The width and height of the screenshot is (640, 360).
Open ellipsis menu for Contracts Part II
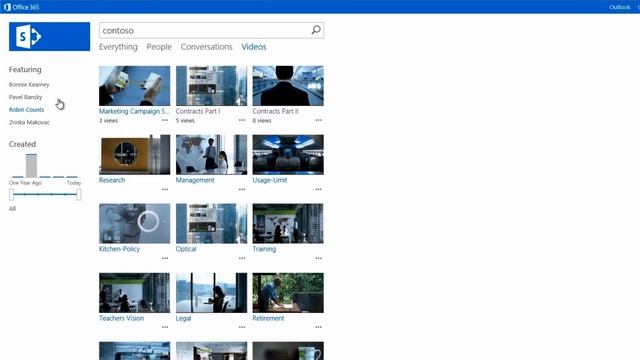click(x=318, y=120)
